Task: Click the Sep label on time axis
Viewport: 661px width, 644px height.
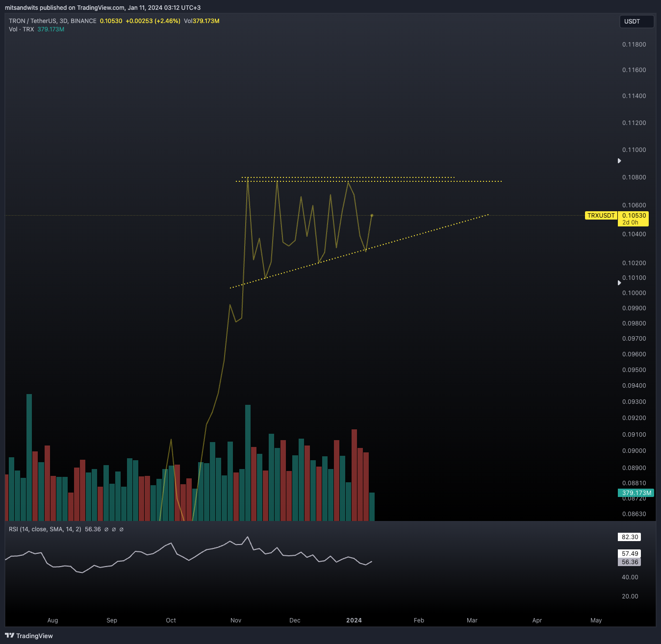Action: [112, 620]
